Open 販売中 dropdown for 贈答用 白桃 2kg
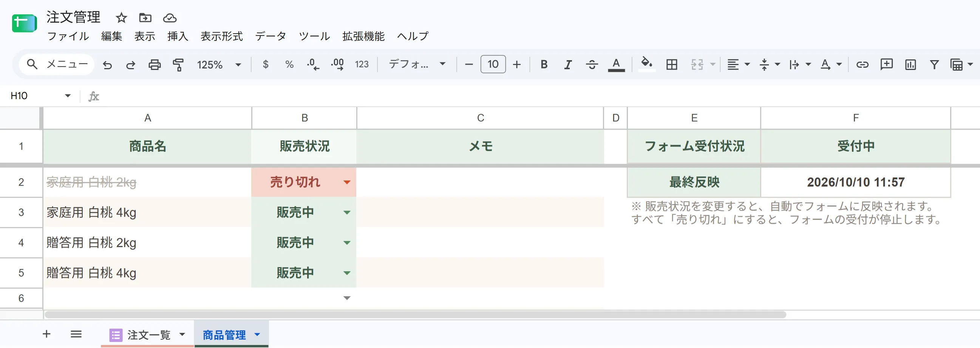 click(x=346, y=243)
